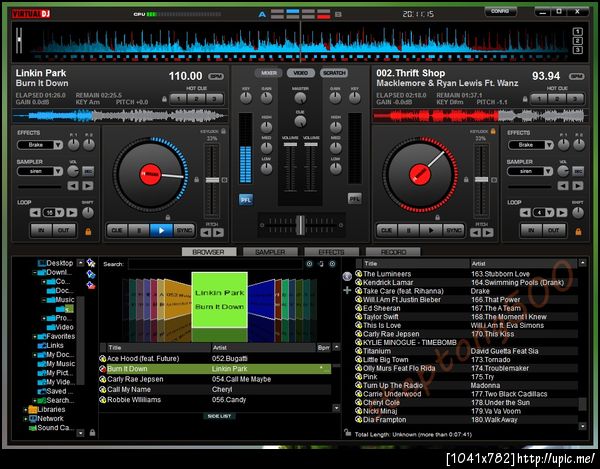Click CUE on the left deck
This screenshot has width=600, height=469.
117,230
